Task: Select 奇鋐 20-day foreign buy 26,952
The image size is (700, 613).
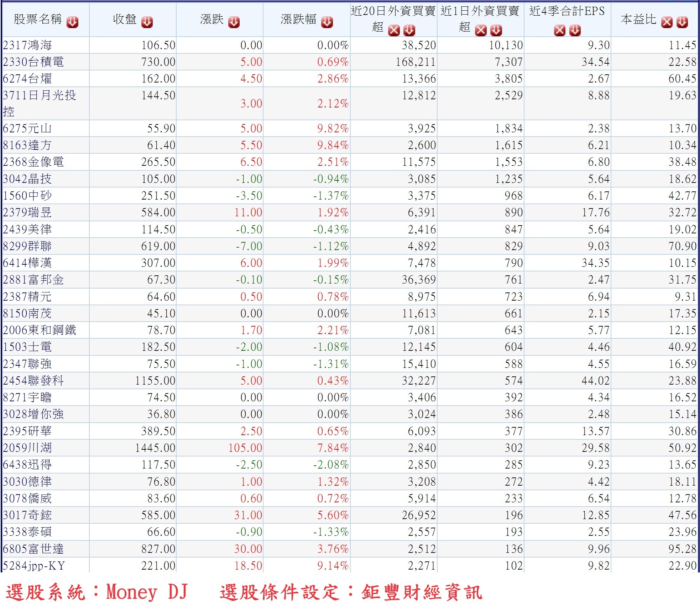Action: click(419, 515)
